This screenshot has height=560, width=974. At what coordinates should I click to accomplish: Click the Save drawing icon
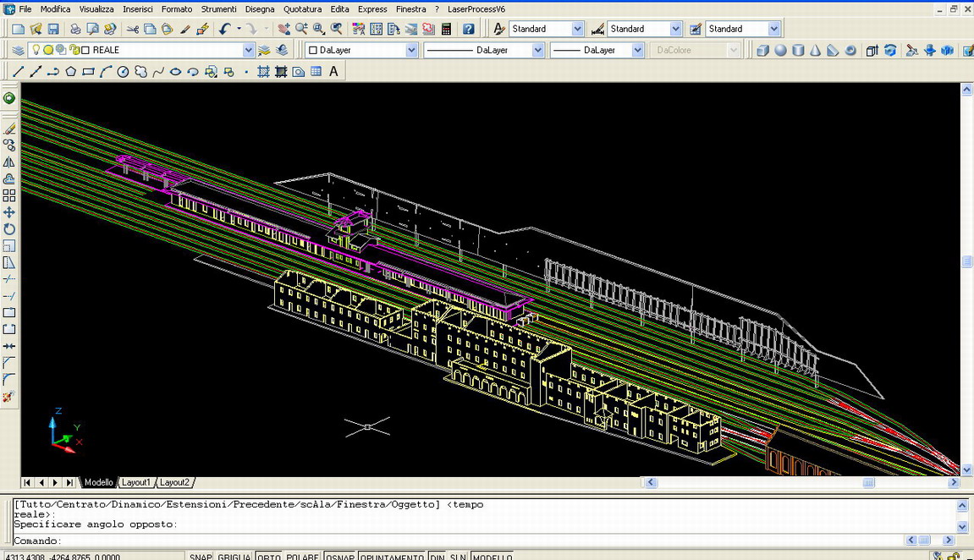point(53,30)
